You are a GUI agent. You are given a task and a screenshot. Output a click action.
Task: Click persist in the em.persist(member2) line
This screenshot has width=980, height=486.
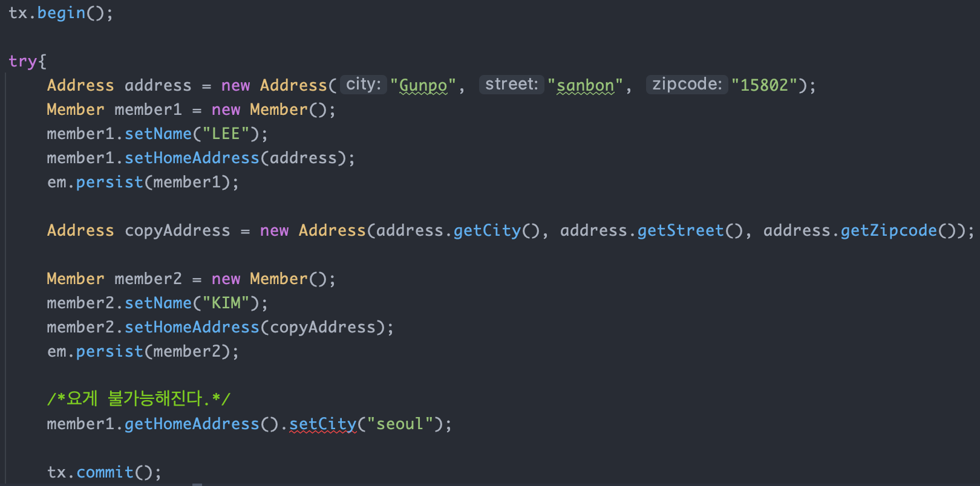pos(109,351)
